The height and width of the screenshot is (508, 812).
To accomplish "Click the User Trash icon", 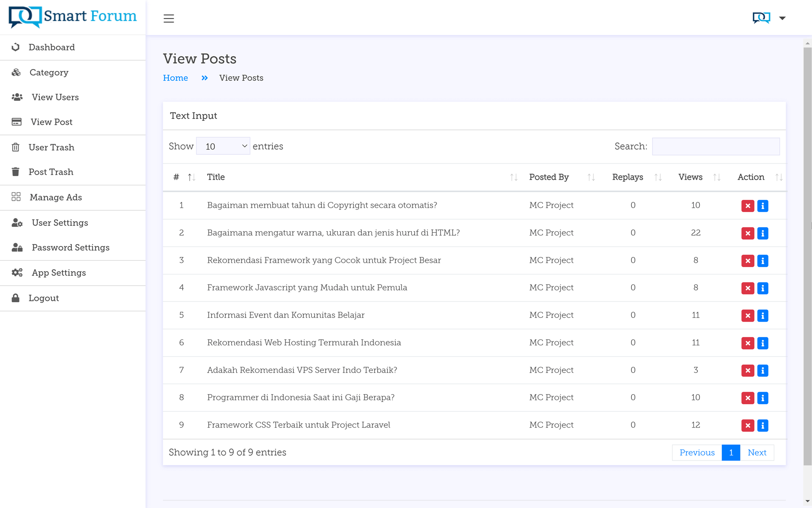I will pos(16,147).
